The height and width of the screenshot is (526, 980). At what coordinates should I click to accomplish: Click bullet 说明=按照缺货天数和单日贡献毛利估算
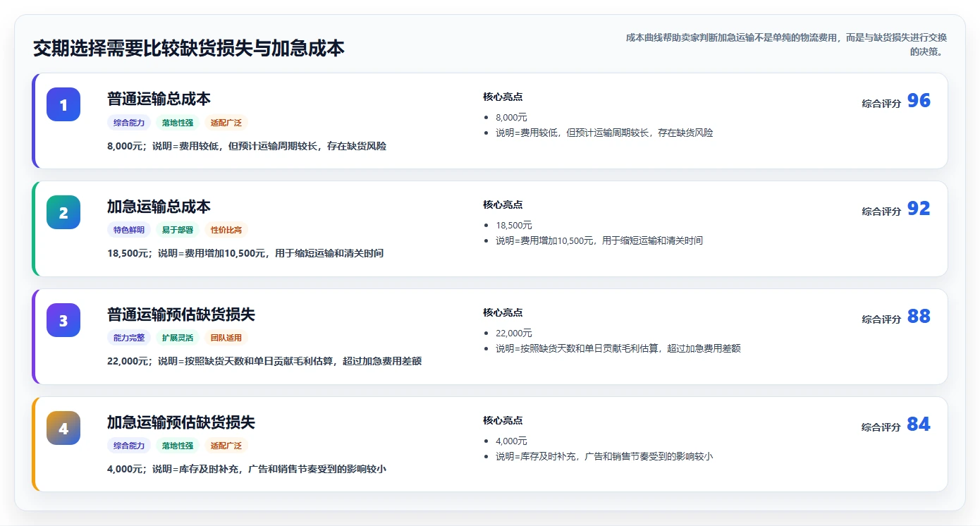pos(618,348)
